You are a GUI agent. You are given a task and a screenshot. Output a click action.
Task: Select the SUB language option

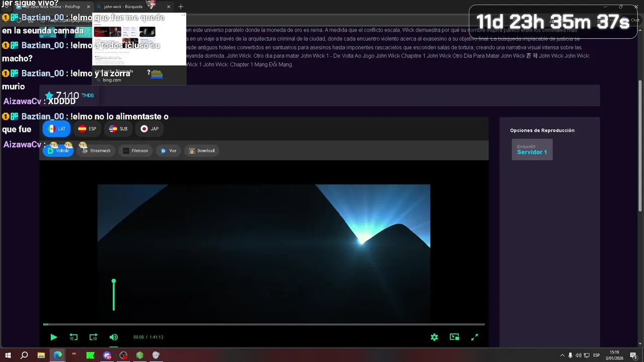point(118,129)
